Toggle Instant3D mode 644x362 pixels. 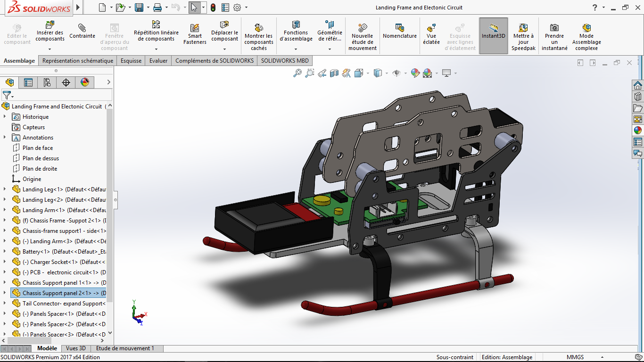coord(494,36)
